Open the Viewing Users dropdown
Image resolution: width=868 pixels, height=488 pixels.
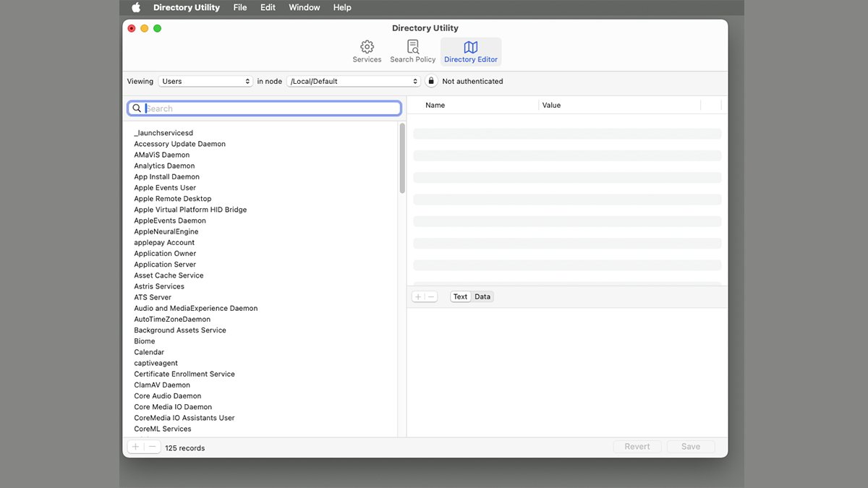click(205, 81)
